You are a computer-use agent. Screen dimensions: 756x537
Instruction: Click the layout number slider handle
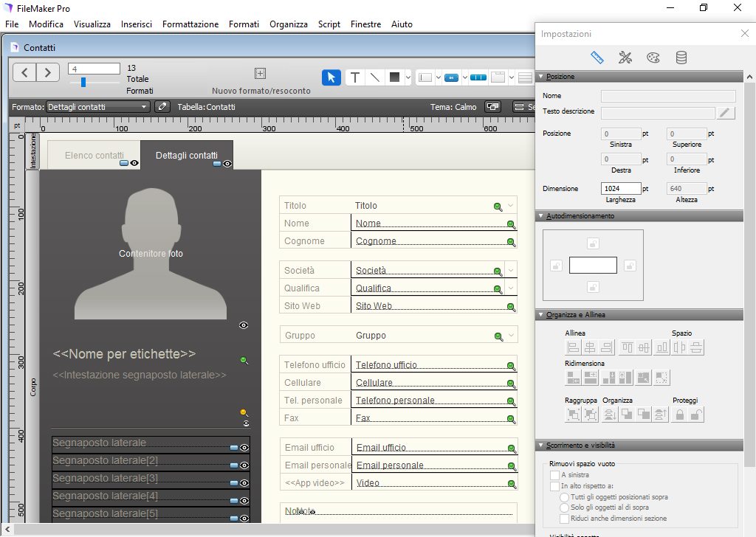(x=83, y=82)
